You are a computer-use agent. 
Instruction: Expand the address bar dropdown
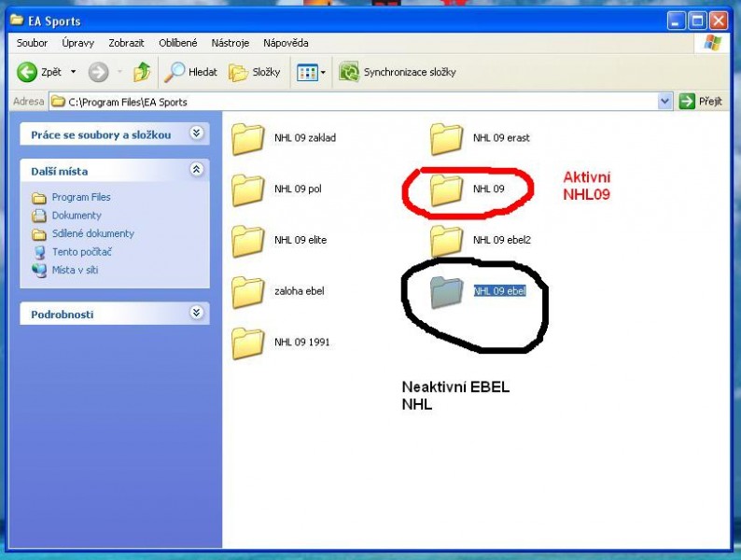pos(664,101)
